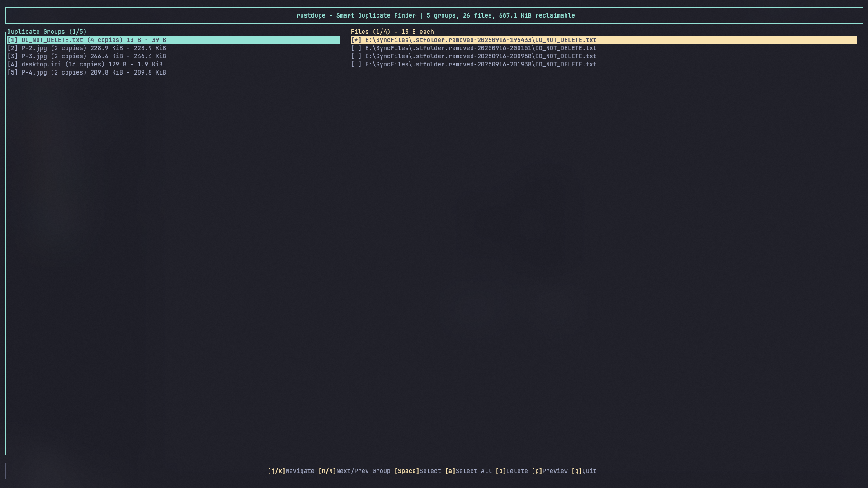The width and height of the screenshot is (868, 488).
Task: Click the [j/k]Navigate shortcut hint
Action: (291, 471)
